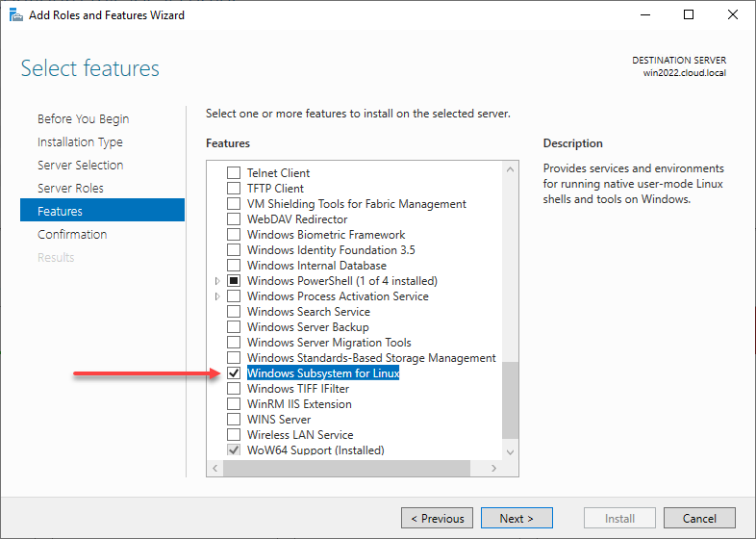The image size is (756, 539).
Task: Minimize the wizard window
Action: pyautogui.click(x=645, y=15)
